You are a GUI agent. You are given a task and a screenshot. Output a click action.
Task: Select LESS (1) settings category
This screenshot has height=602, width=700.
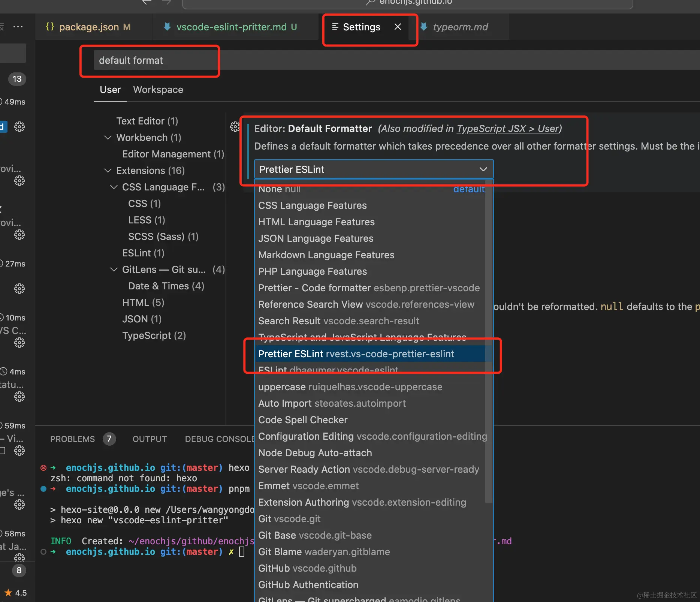pyautogui.click(x=147, y=220)
